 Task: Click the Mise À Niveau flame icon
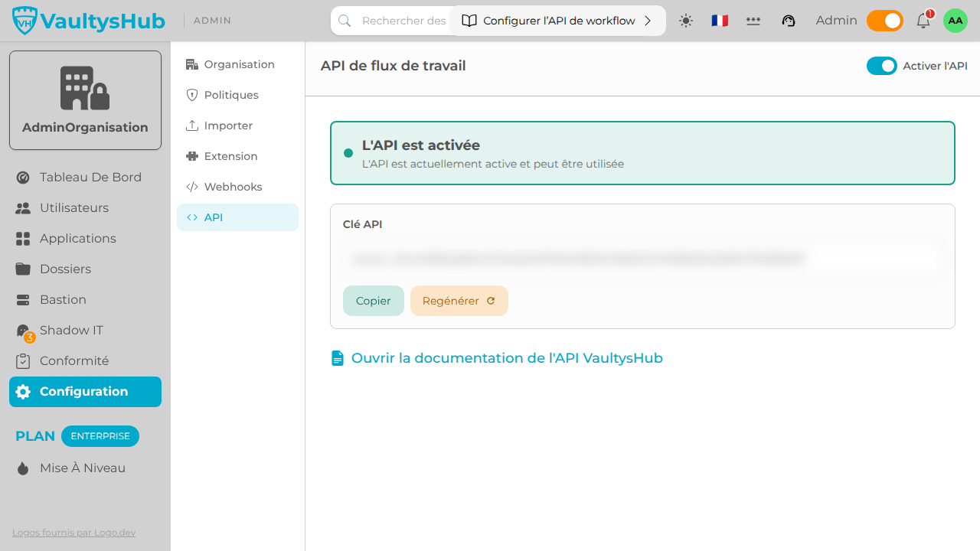tap(23, 468)
